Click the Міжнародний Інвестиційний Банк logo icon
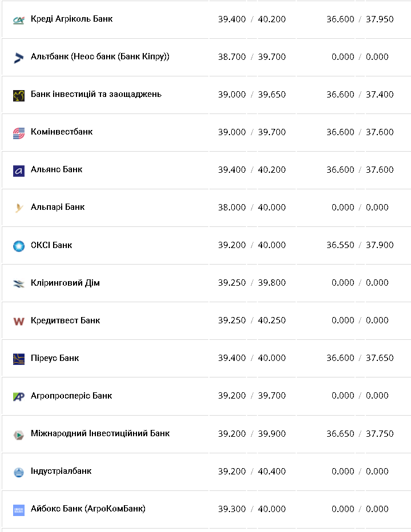 tap(19, 434)
